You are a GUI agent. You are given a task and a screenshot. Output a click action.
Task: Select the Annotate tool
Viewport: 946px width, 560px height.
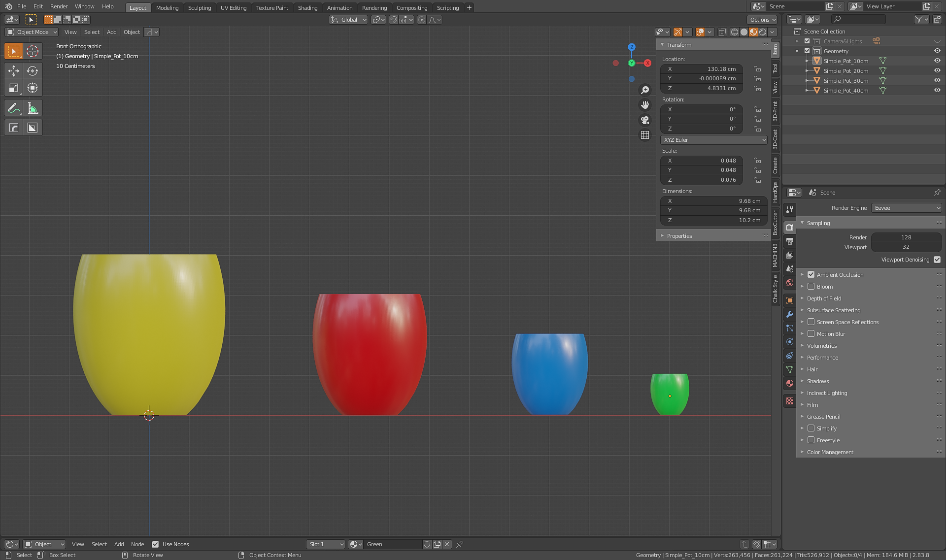[x=14, y=108]
